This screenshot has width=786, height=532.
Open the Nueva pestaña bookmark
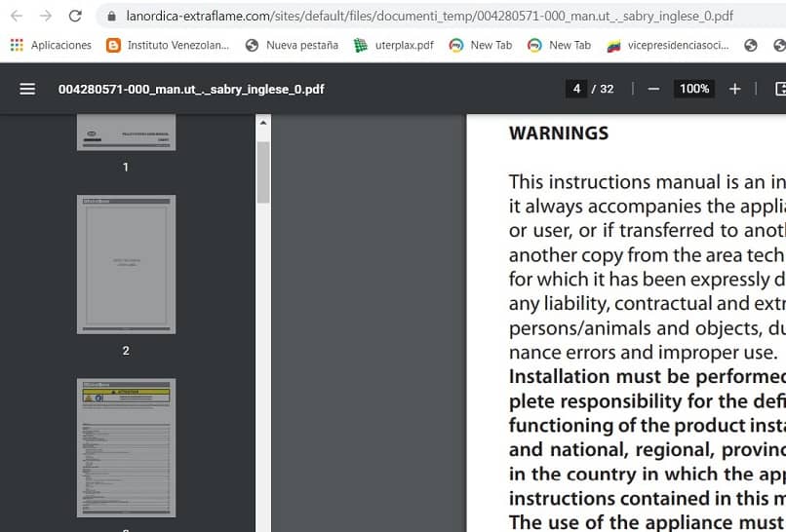click(292, 45)
